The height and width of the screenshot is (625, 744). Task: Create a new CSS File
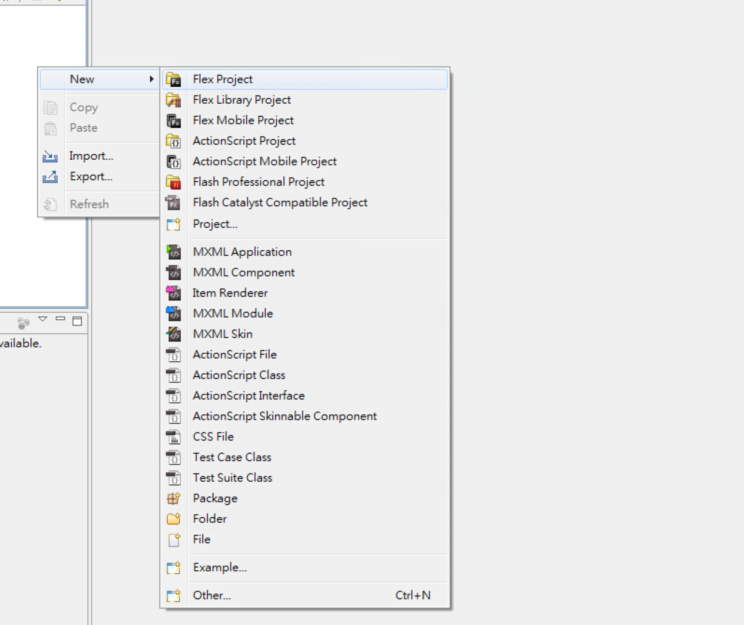(305, 437)
